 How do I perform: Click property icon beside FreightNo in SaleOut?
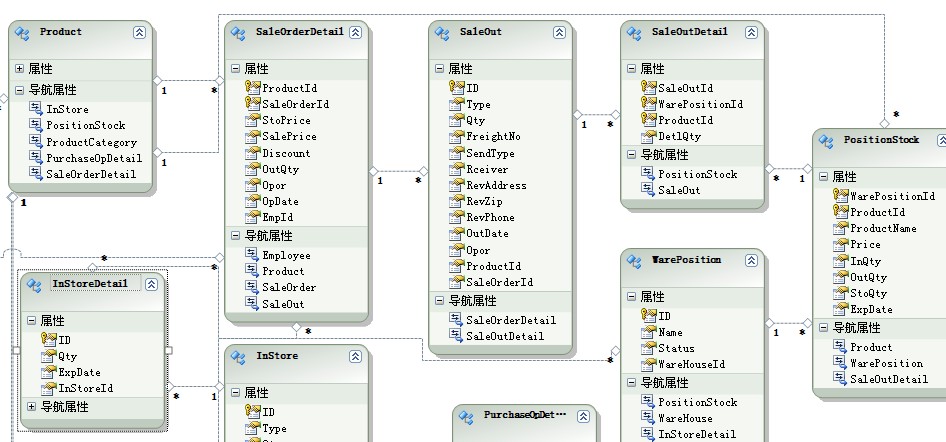457,136
